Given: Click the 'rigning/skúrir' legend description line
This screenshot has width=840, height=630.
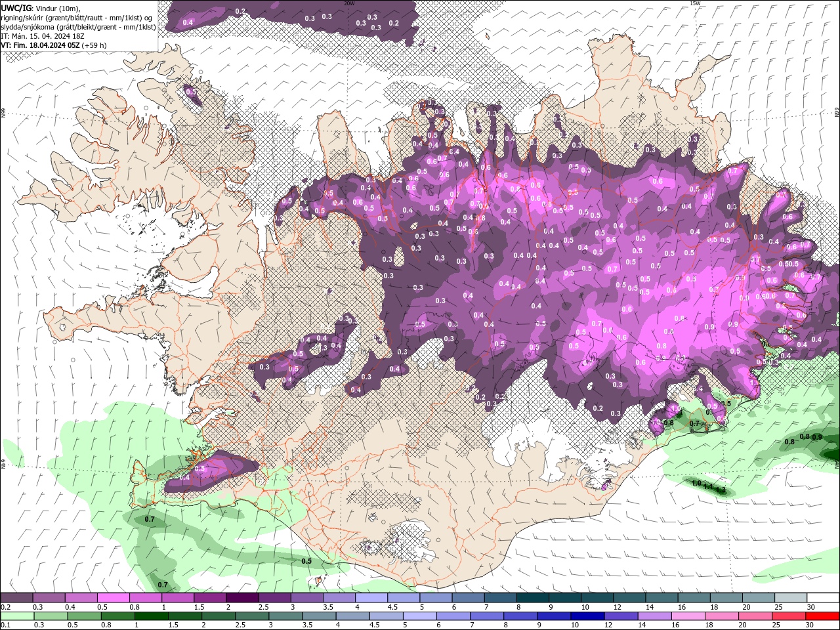Looking at the screenshot, I should [x=77, y=18].
